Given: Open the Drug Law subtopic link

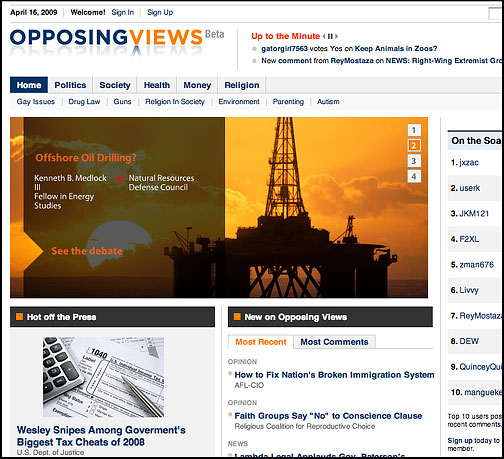Looking at the screenshot, I should [84, 102].
